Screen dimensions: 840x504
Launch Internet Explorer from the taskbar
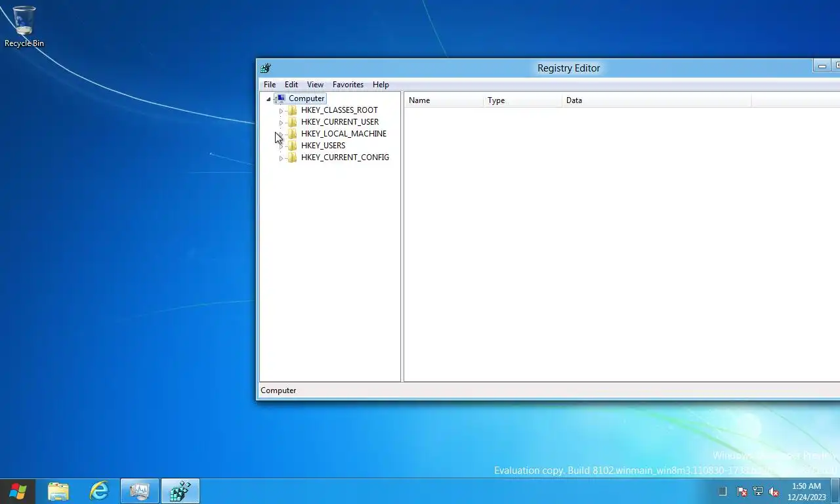click(99, 491)
